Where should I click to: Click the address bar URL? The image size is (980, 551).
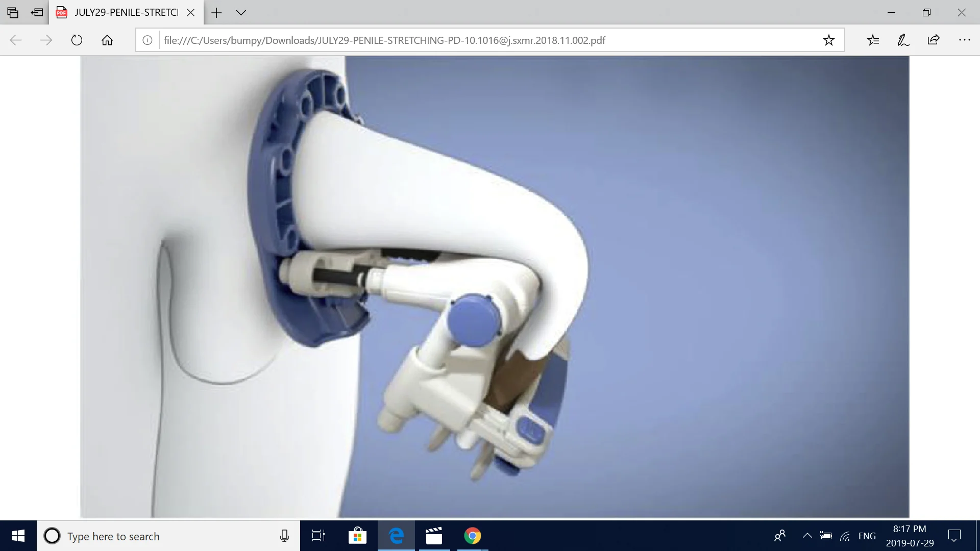coord(384,40)
